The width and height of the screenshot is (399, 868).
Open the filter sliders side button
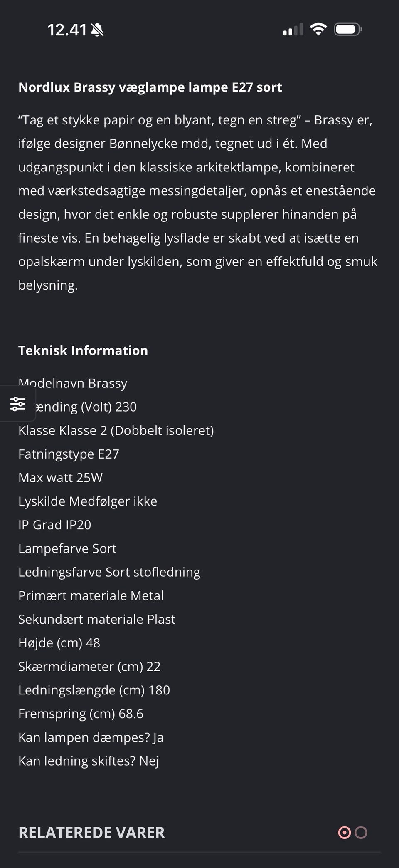[x=17, y=404]
